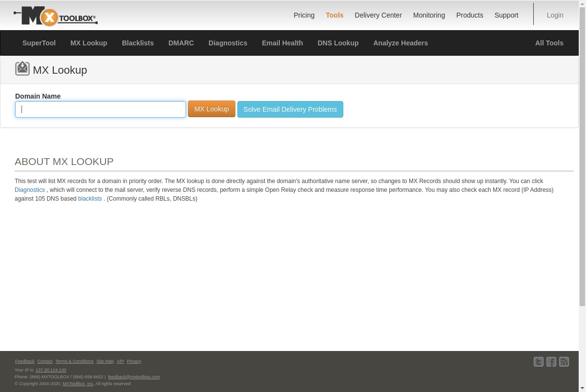Open the RSS feed icon in footer
This screenshot has width=586, height=392.
564,362
